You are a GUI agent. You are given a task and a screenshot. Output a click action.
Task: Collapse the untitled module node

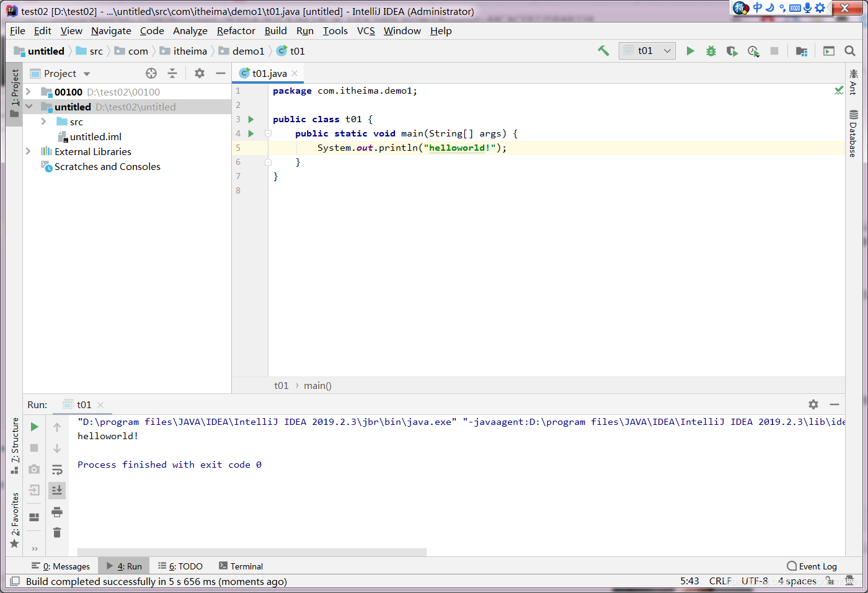(x=29, y=107)
